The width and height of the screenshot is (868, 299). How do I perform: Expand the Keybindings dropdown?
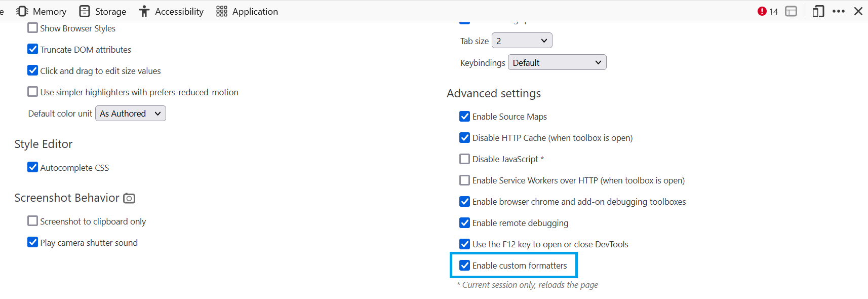click(557, 62)
